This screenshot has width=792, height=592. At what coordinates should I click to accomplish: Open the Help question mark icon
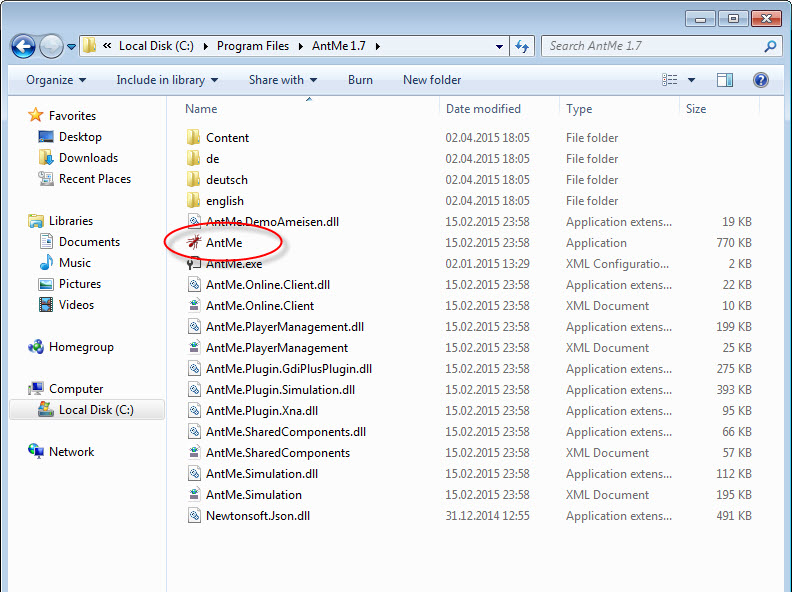click(x=760, y=80)
